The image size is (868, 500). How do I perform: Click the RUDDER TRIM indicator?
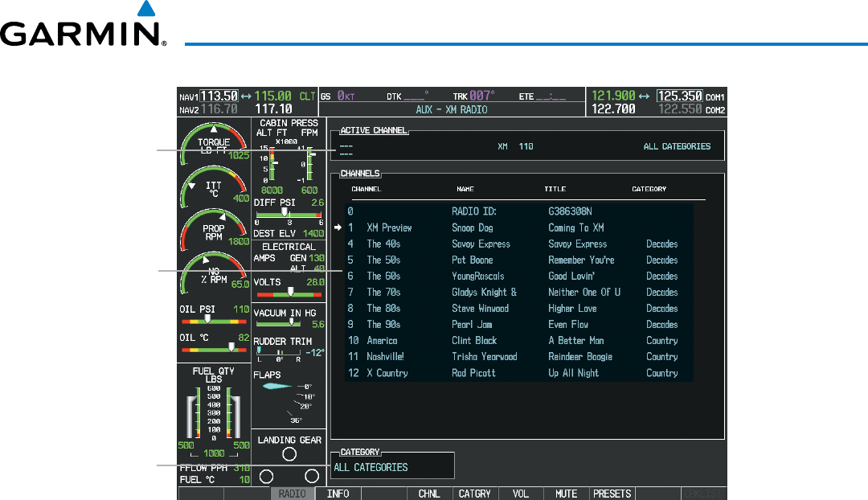pyautogui.click(x=280, y=351)
